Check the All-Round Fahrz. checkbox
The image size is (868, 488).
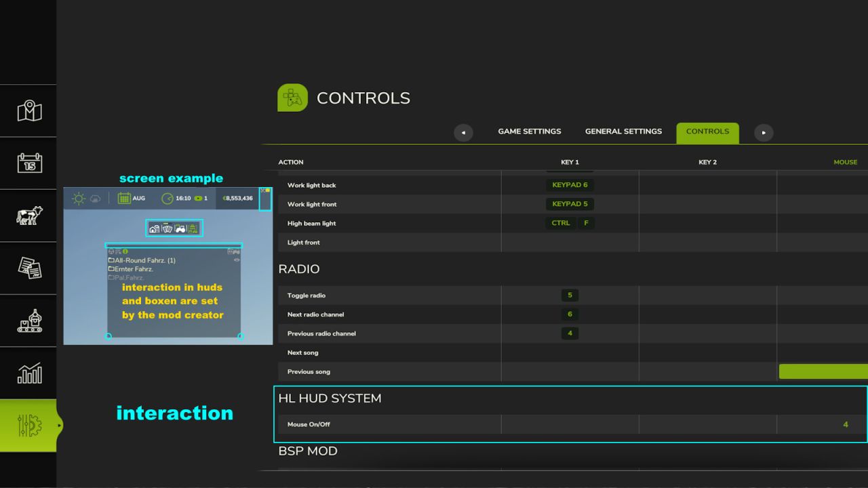pos(113,260)
